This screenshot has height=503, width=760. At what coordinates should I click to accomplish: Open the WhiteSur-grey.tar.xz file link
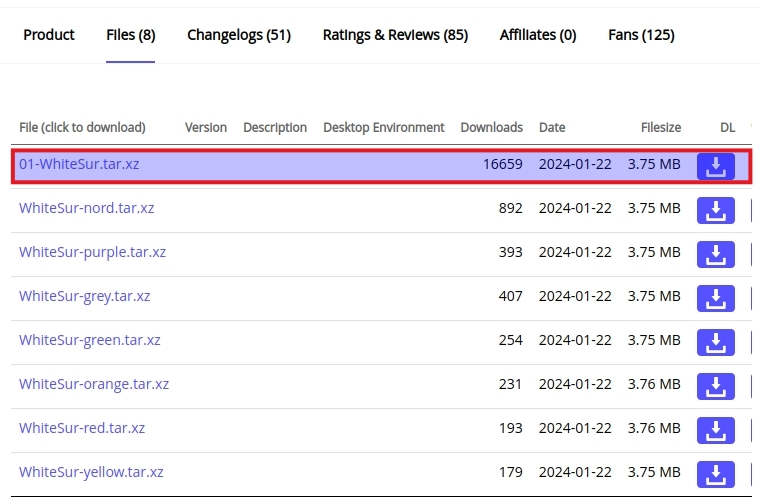(x=85, y=297)
